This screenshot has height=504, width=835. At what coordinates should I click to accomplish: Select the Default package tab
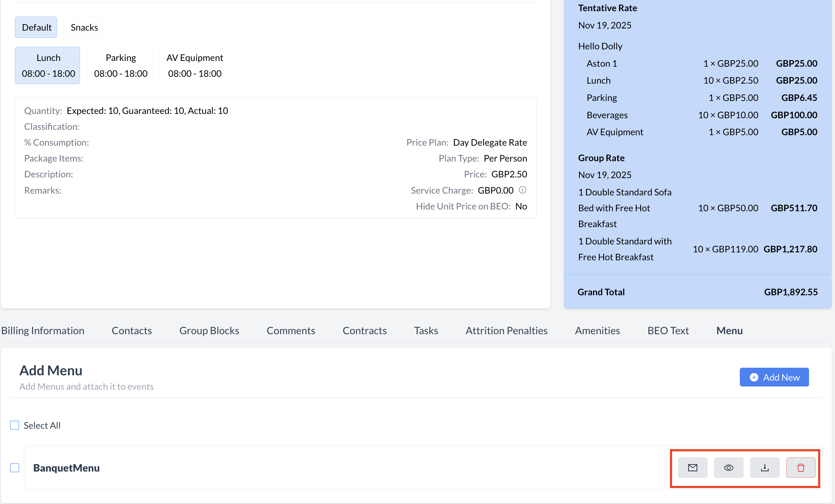pos(36,27)
